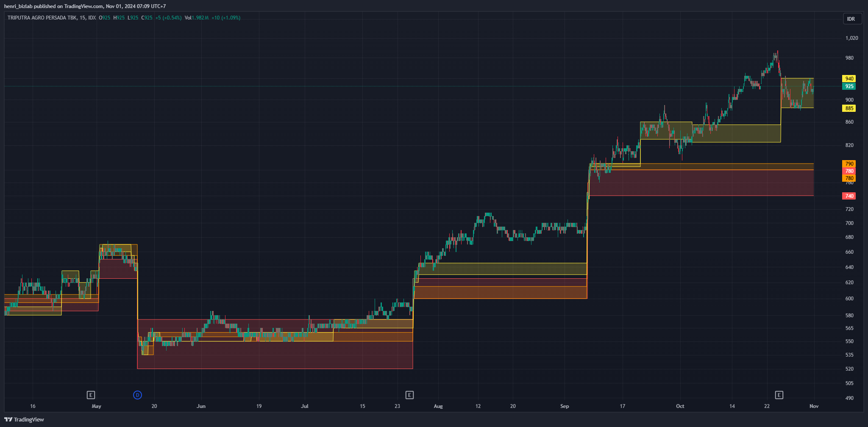The height and width of the screenshot is (427, 868).
Task: Click the 550 price axis value
Action: (849, 341)
